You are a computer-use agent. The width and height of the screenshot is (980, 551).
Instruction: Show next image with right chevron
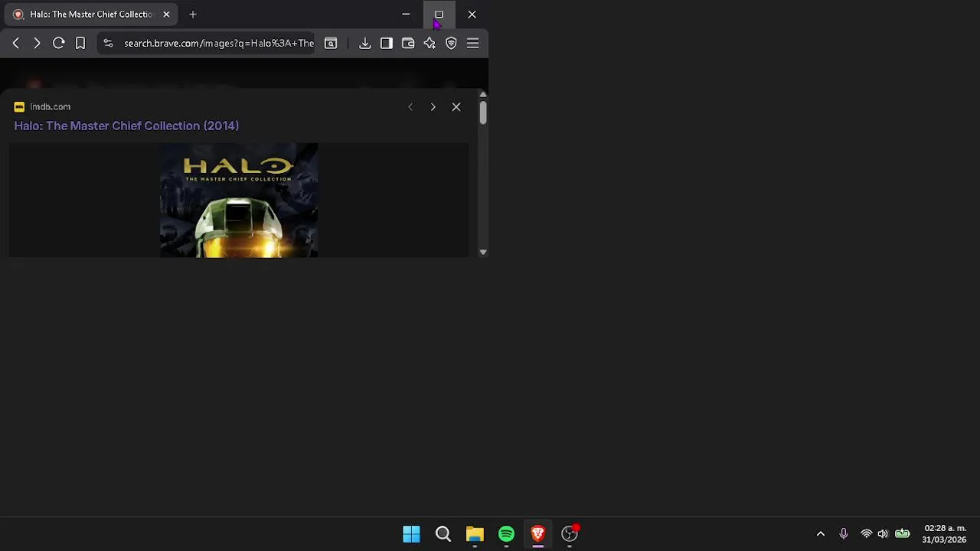433,107
